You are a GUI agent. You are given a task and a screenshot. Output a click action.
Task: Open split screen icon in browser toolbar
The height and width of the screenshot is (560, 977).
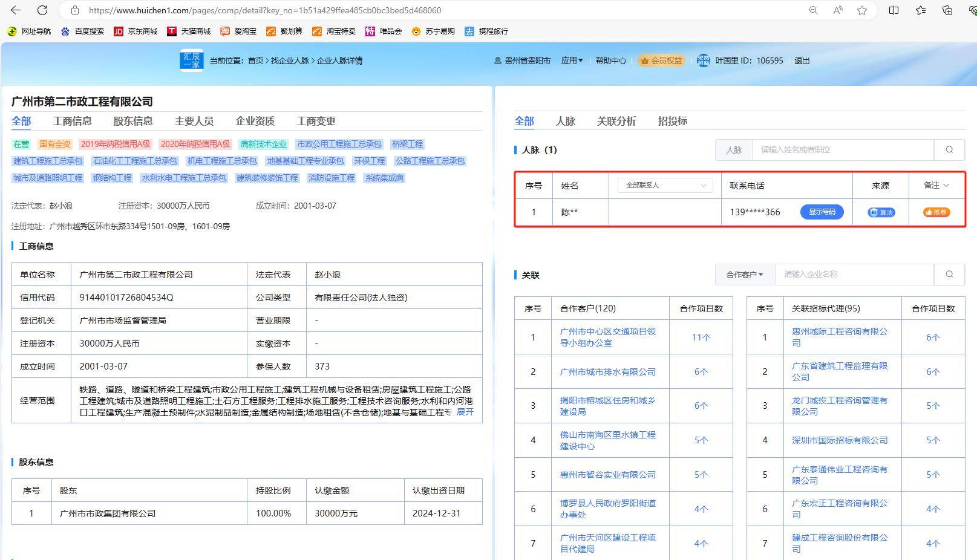(x=894, y=10)
